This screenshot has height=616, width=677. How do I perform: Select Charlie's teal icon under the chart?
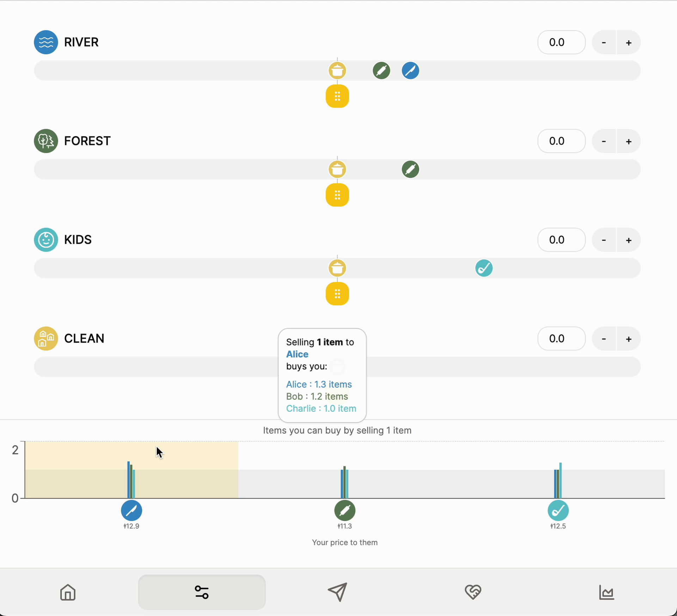pos(558,510)
